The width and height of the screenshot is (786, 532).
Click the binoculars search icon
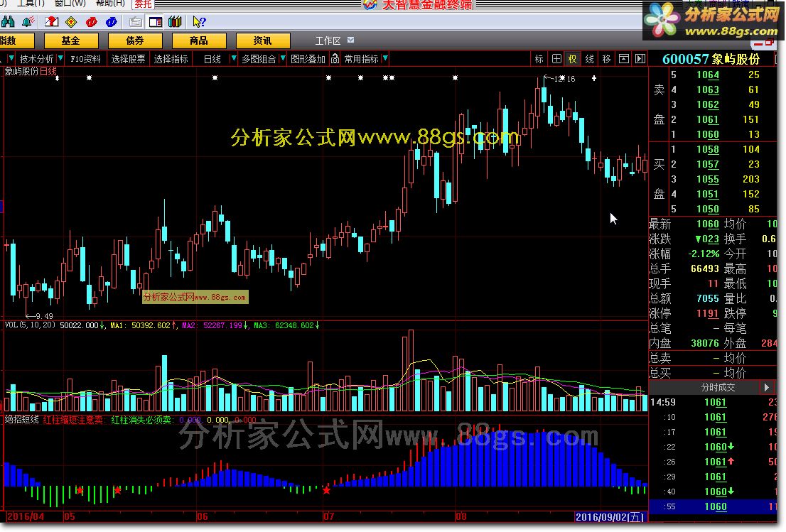[x=8, y=21]
